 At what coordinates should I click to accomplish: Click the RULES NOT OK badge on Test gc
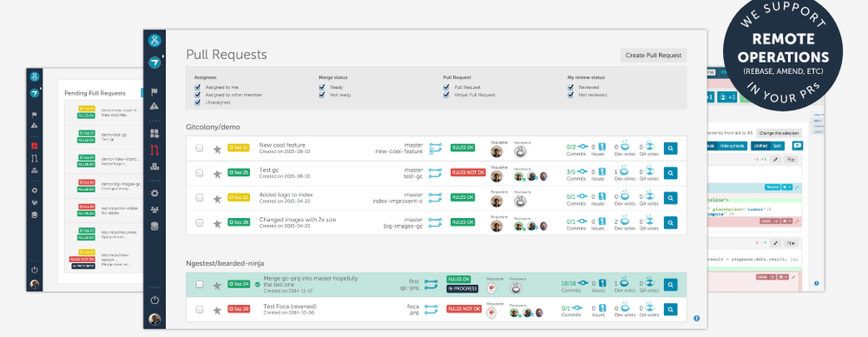468,172
